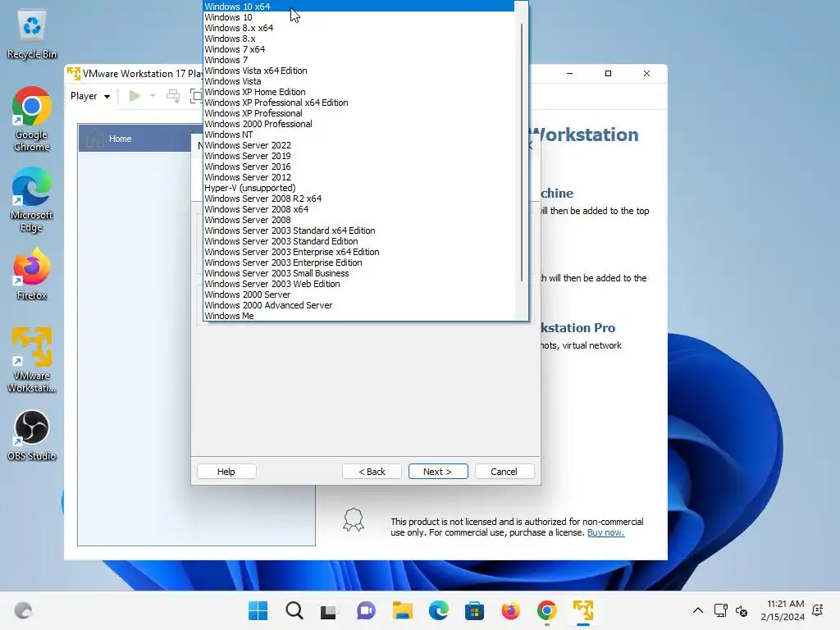Select Windows Server 2022

[358, 145]
